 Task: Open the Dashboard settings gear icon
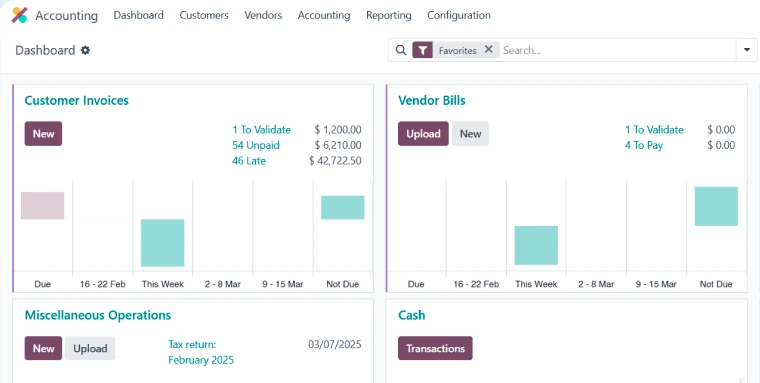(x=85, y=50)
